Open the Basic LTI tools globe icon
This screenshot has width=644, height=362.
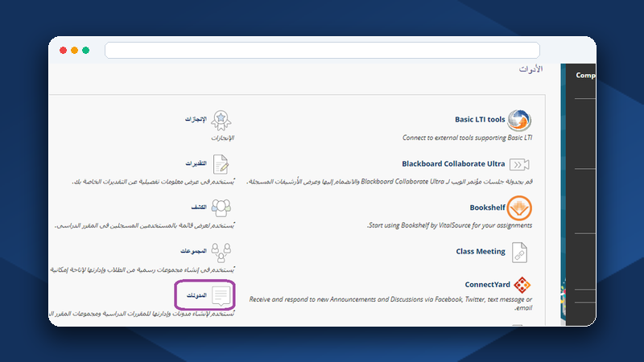coord(519,120)
